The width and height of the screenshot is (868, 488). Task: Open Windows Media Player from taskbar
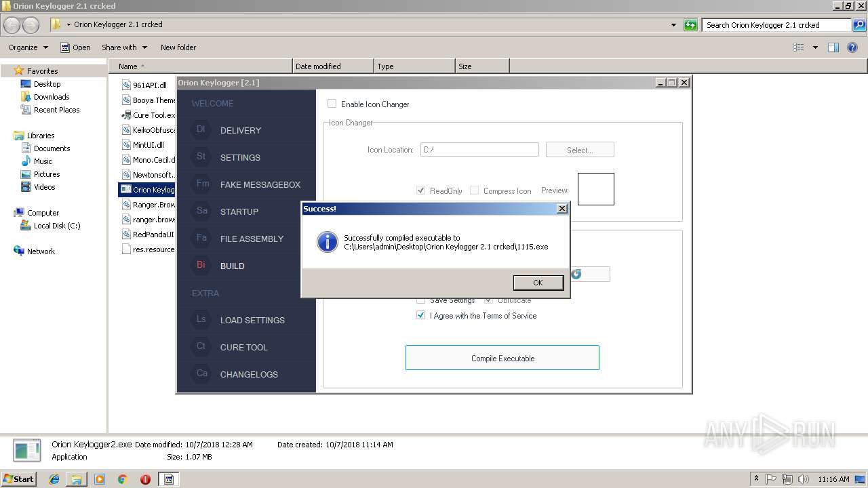click(x=100, y=479)
